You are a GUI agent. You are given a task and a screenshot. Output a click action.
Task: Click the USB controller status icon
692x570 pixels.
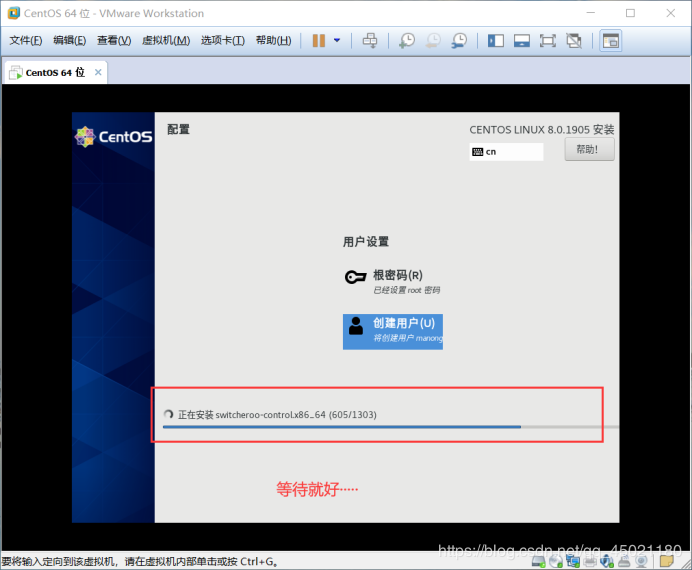[x=624, y=561]
